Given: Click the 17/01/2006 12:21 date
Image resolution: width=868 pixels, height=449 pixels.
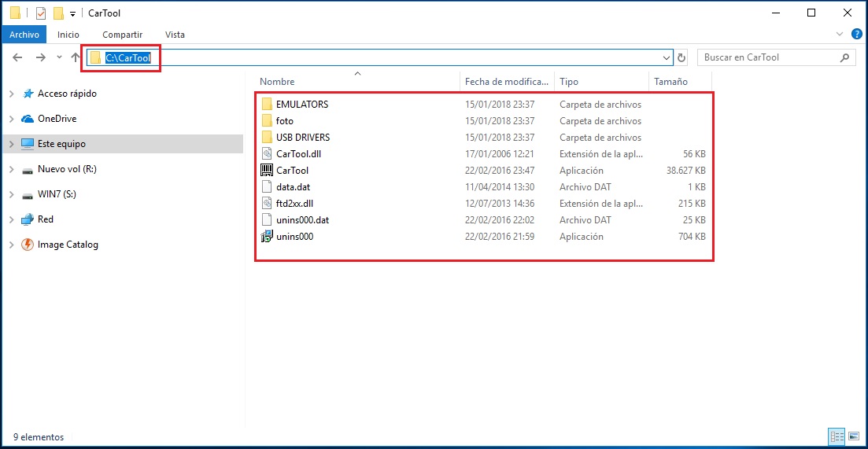Looking at the screenshot, I should (500, 153).
